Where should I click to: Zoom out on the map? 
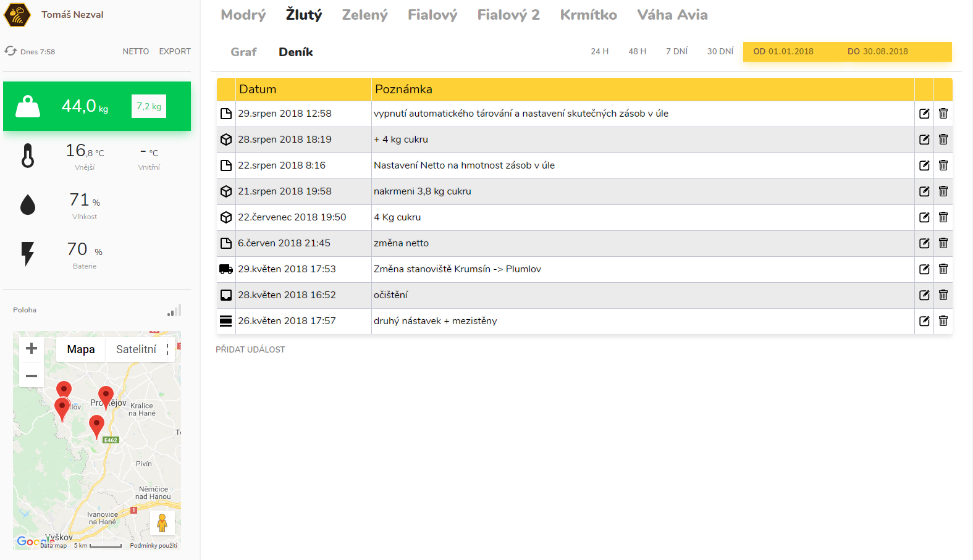pyautogui.click(x=32, y=375)
